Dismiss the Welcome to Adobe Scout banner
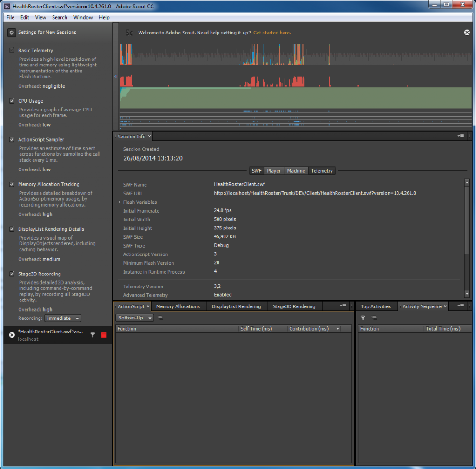 coord(467,32)
